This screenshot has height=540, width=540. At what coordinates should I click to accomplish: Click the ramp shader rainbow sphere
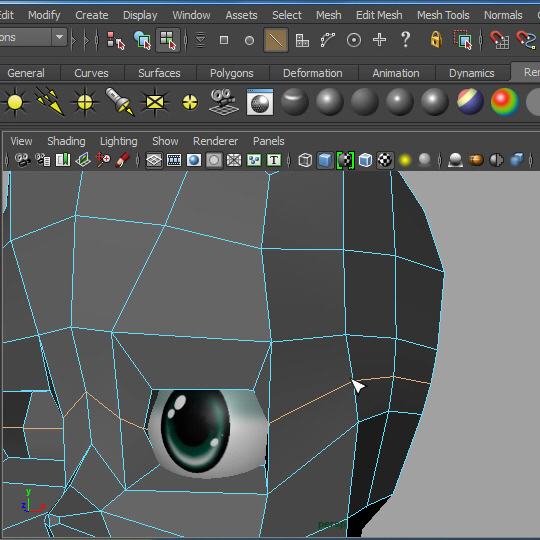pyautogui.click(x=505, y=102)
